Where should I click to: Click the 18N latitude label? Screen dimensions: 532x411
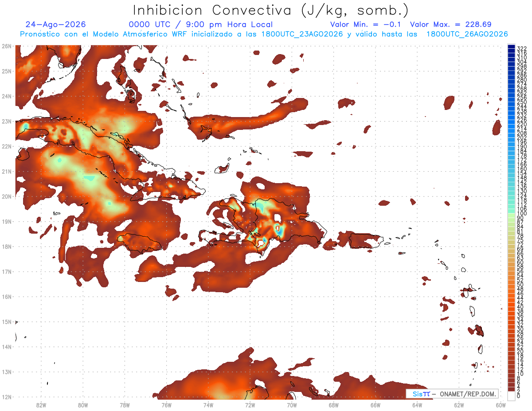click(7, 247)
